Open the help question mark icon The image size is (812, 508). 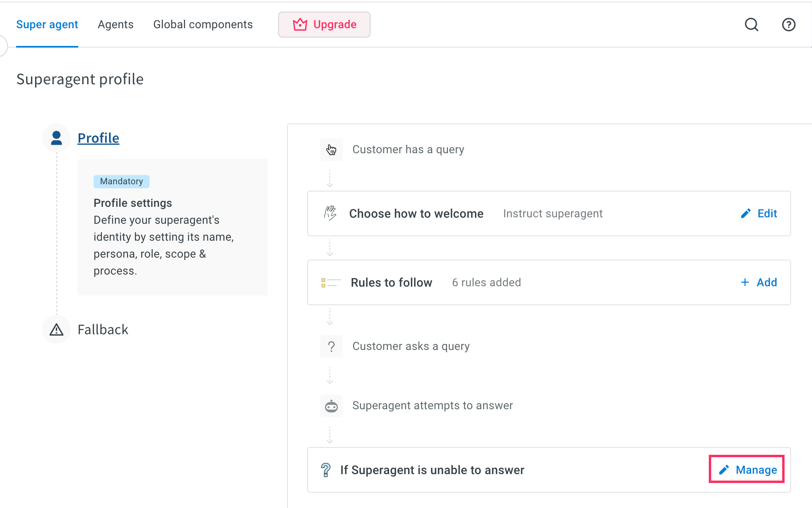(788, 25)
